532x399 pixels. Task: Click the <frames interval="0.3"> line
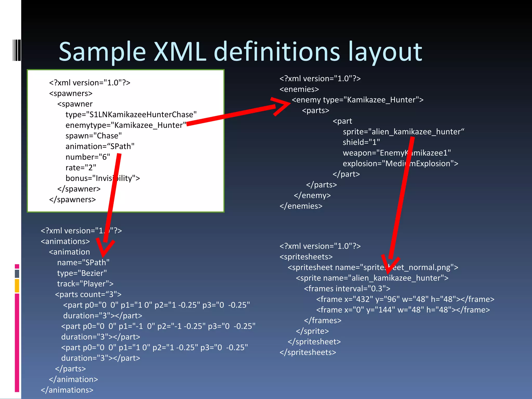click(347, 289)
